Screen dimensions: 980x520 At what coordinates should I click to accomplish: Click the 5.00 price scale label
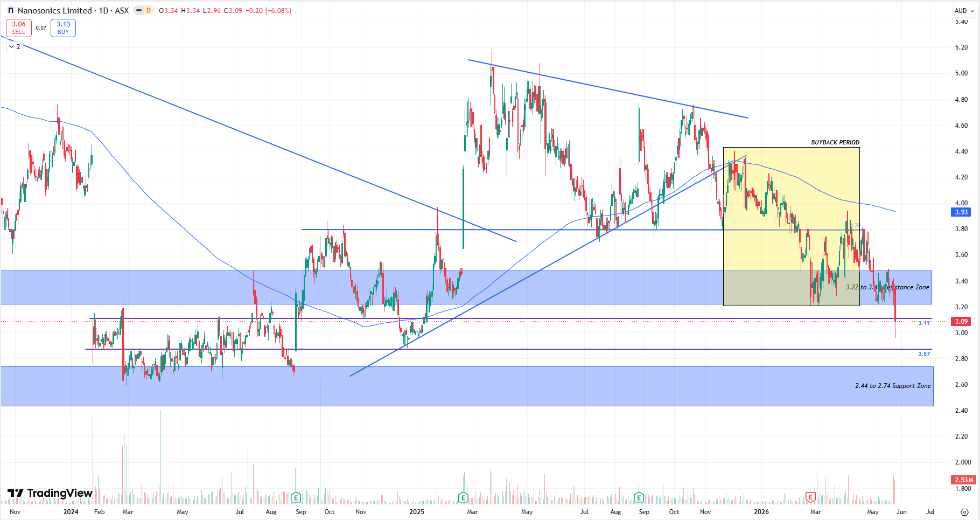pos(961,73)
